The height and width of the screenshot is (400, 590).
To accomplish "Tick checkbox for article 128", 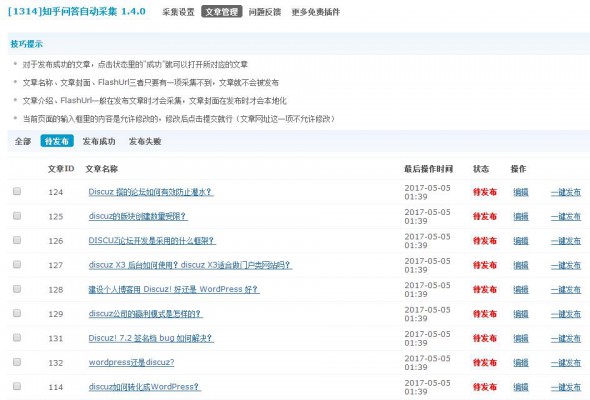I will (x=17, y=289).
